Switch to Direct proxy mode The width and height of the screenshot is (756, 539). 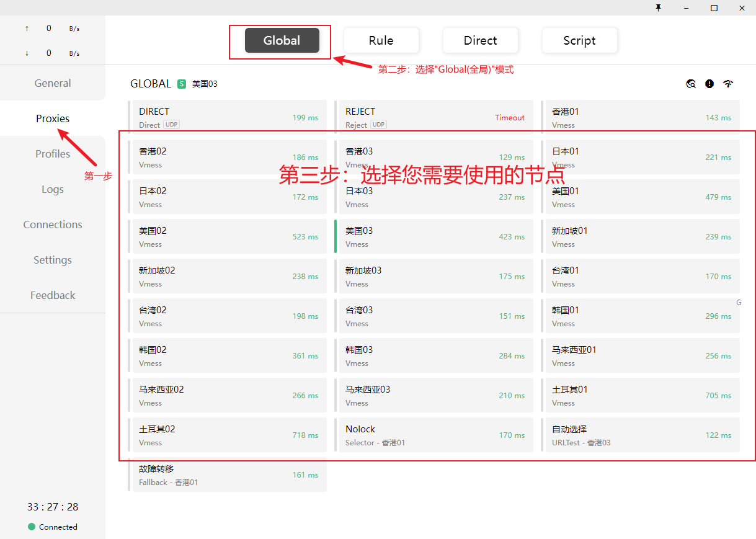pyautogui.click(x=480, y=40)
